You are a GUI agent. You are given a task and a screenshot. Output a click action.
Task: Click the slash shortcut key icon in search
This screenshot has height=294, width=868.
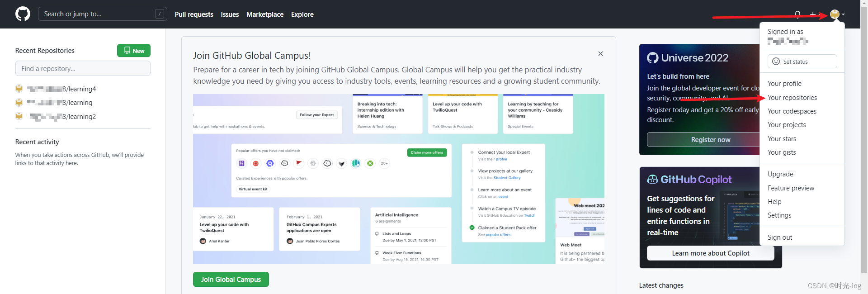coord(160,14)
